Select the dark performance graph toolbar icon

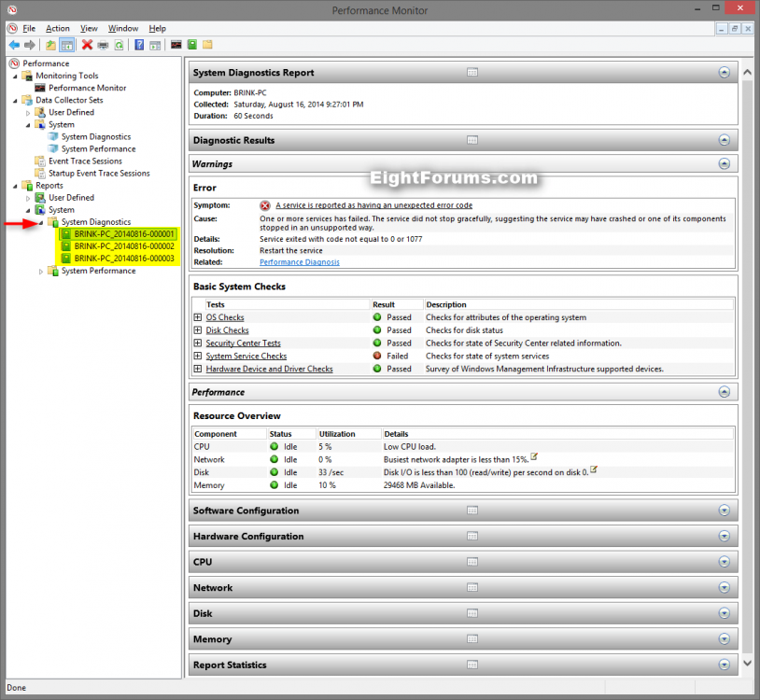pyautogui.click(x=176, y=44)
